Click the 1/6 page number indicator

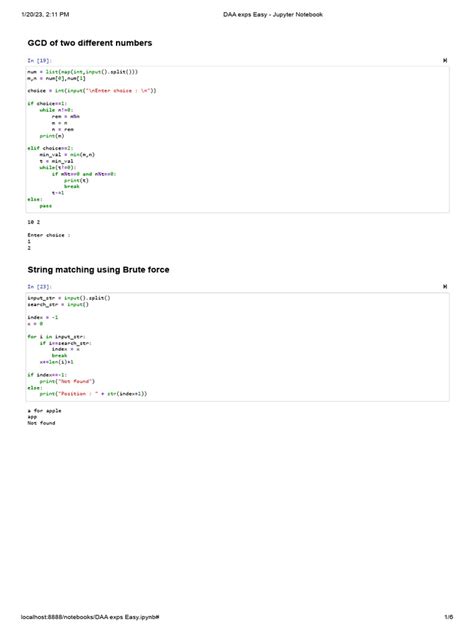pos(449,617)
